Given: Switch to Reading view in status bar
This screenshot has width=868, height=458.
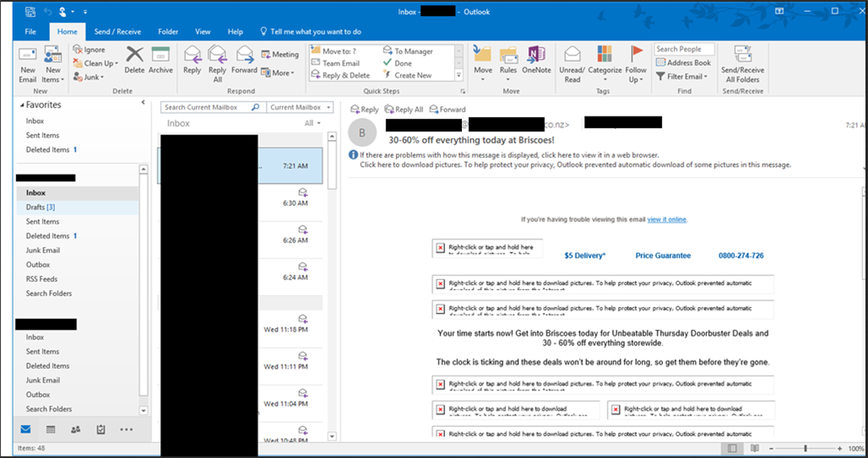Looking at the screenshot, I should 754,448.
